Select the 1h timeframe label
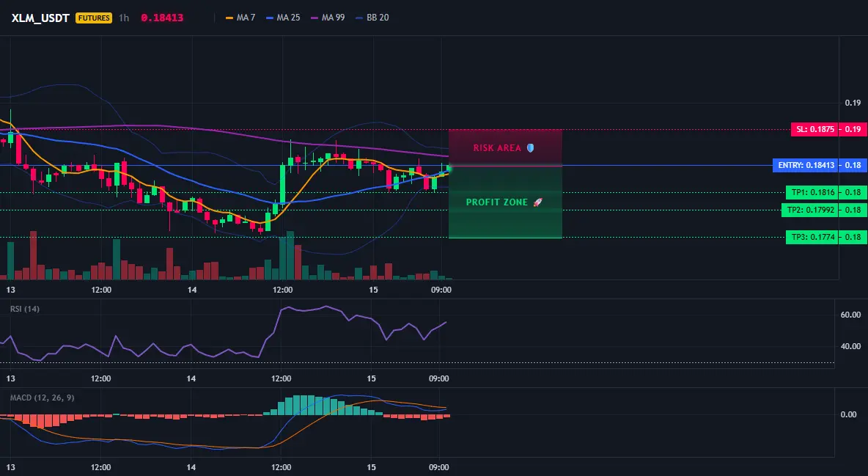 124,18
